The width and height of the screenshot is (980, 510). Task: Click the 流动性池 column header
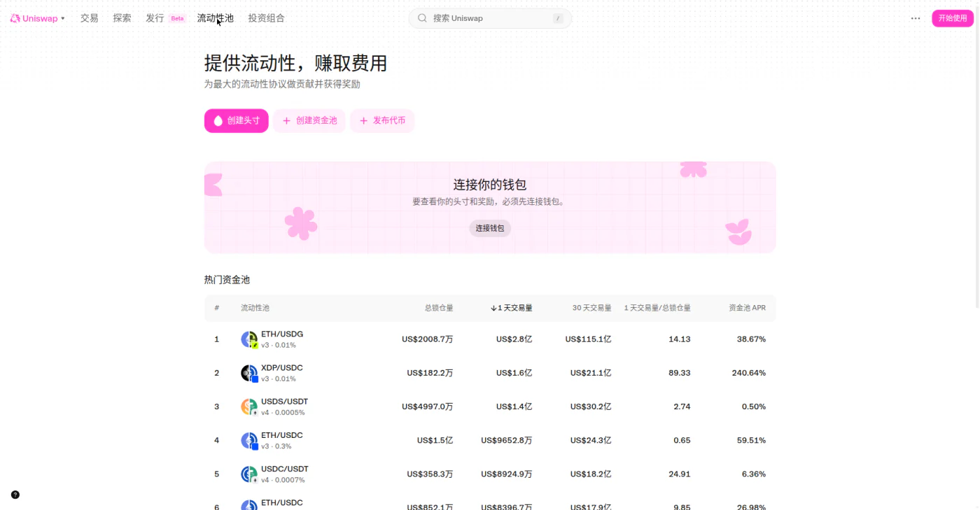255,308
